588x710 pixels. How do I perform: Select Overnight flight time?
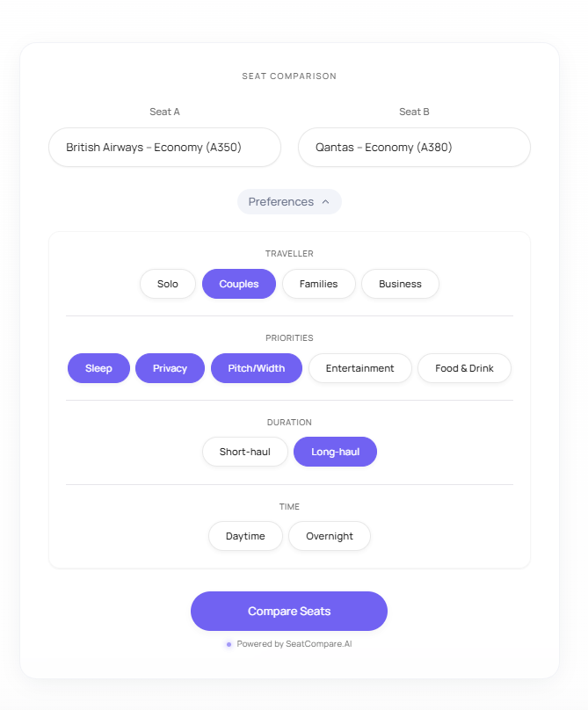[329, 536]
